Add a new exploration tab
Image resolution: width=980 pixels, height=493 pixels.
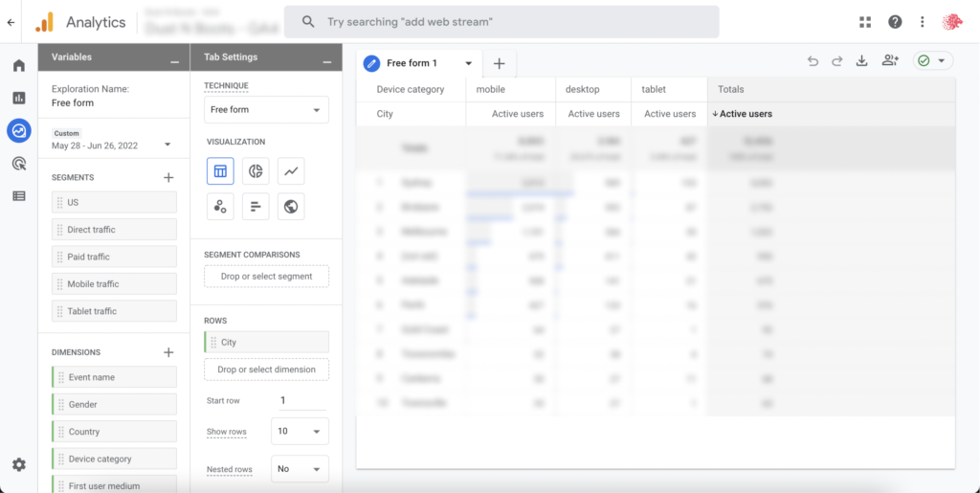(x=499, y=64)
